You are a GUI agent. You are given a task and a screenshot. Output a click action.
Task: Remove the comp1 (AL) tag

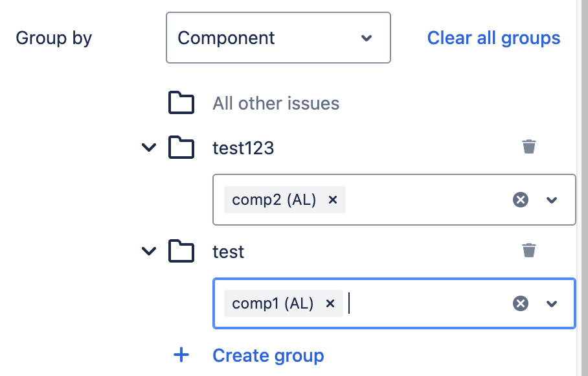330,303
